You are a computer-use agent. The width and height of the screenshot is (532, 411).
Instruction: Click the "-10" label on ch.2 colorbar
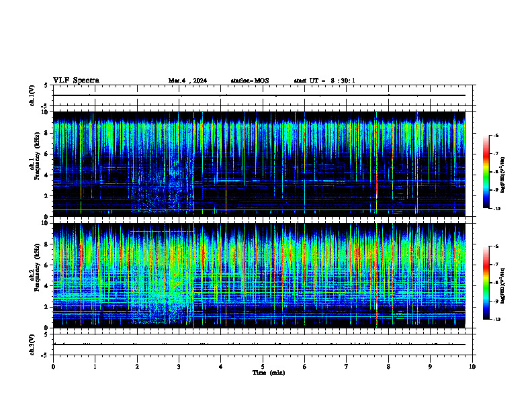click(496, 320)
